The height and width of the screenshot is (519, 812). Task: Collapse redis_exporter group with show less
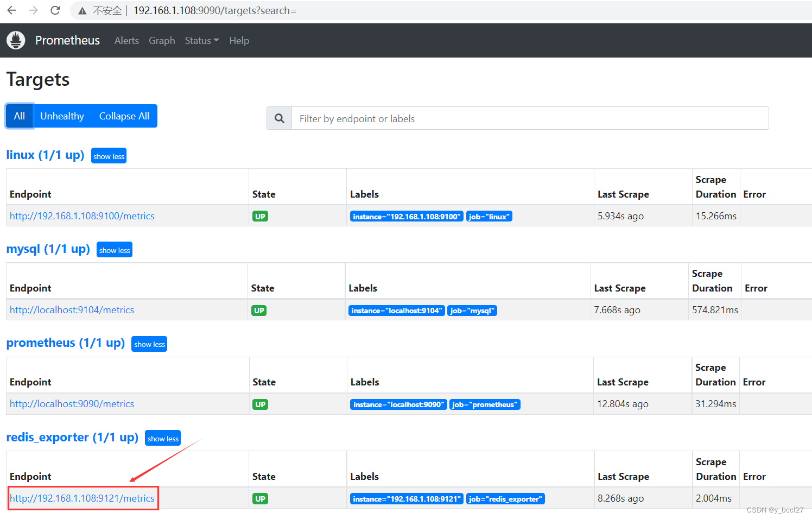tap(163, 438)
